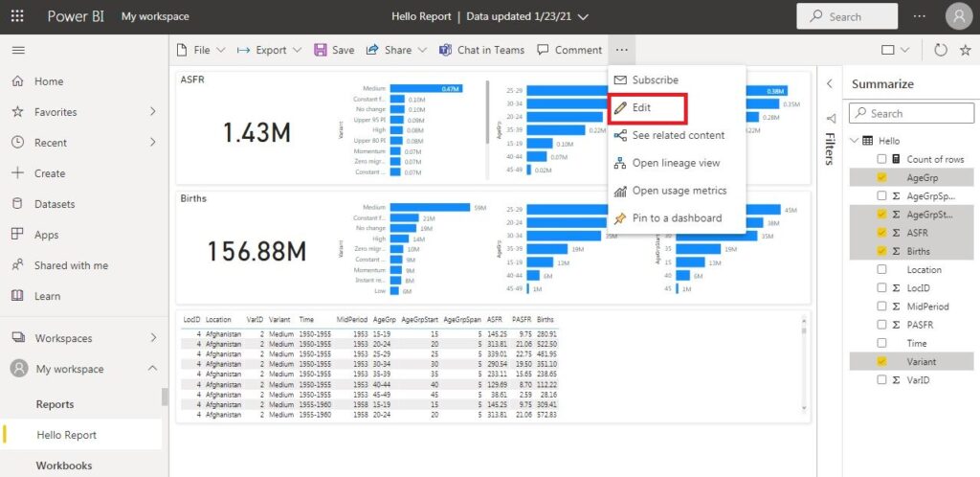
Task: Click the Subscribe envelope icon
Action: (x=620, y=80)
